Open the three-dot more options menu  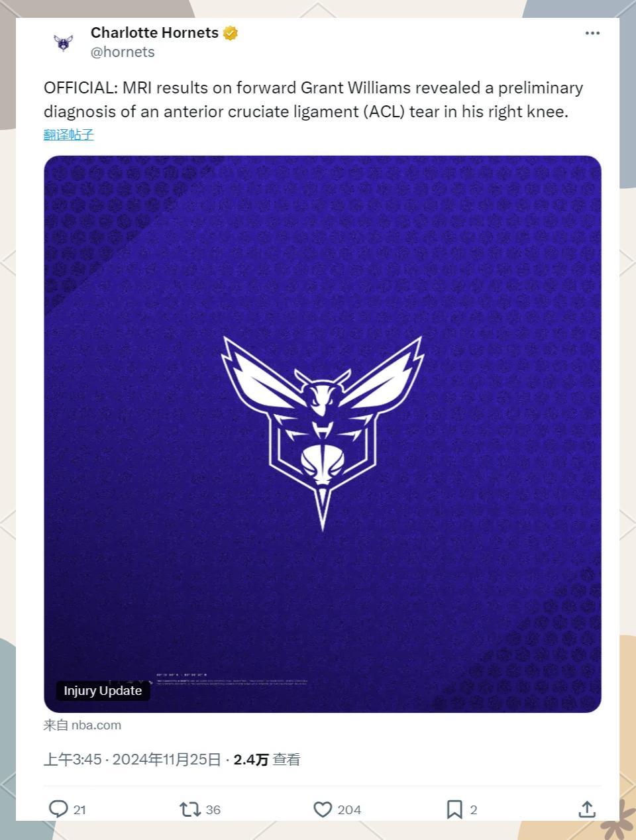(592, 33)
